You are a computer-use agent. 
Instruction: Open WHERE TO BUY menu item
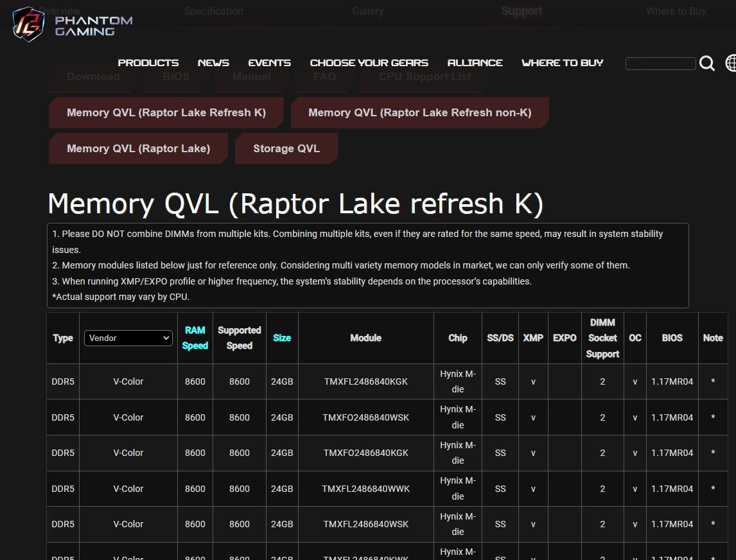(x=563, y=63)
